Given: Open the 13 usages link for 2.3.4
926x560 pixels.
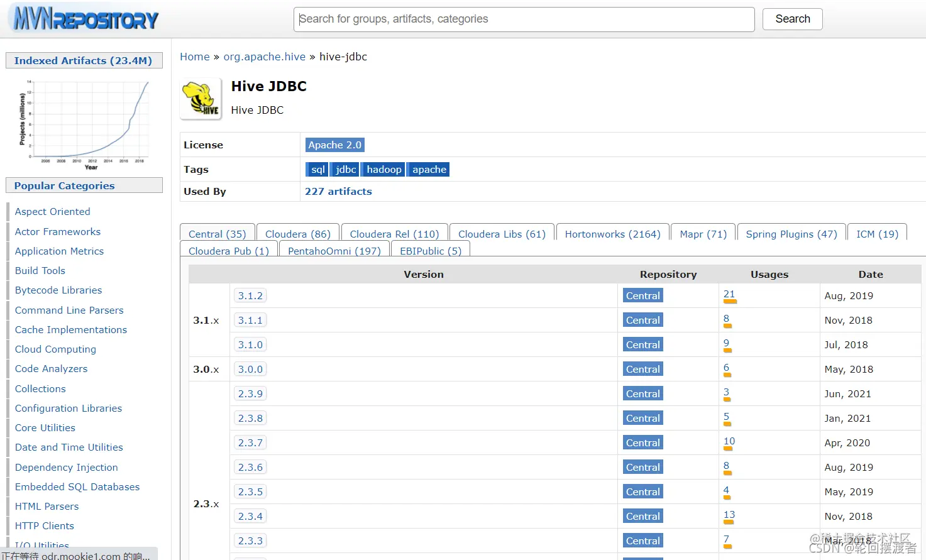Looking at the screenshot, I should pos(729,515).
